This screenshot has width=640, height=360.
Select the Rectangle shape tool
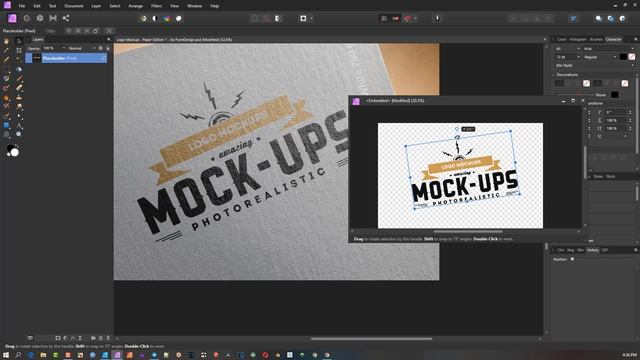[x=6, y=125]
